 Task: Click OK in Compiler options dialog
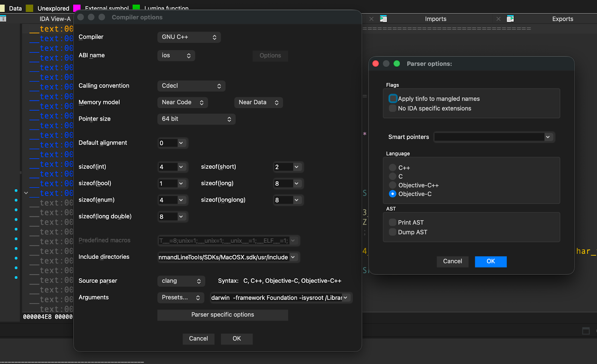237,339
